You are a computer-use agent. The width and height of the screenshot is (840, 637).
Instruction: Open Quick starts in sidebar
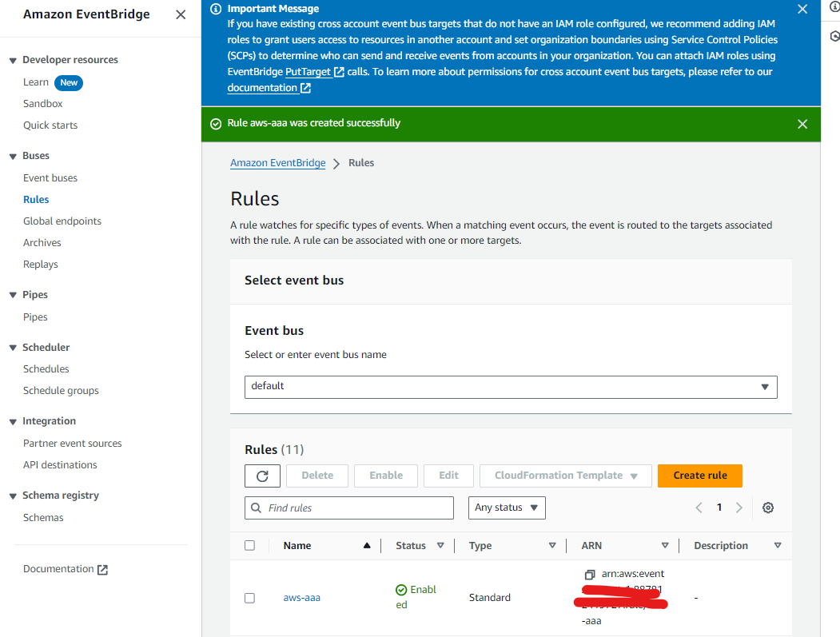[50, 125]
